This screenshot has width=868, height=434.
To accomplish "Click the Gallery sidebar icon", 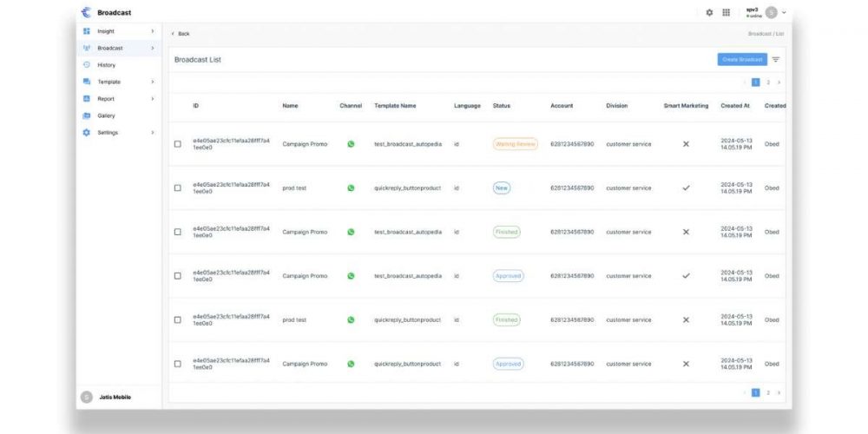I will pos(87,115).
